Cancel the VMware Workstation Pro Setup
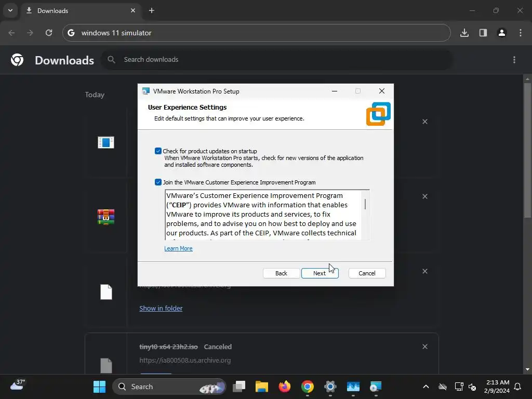This screenshot has width=532, height=399. pos(367,273)
